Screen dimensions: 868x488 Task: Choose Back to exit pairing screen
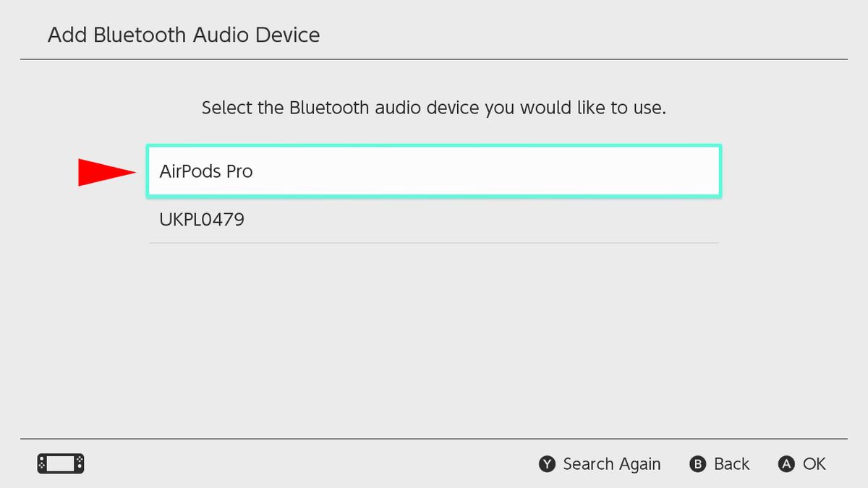click(x=731, y=463)
